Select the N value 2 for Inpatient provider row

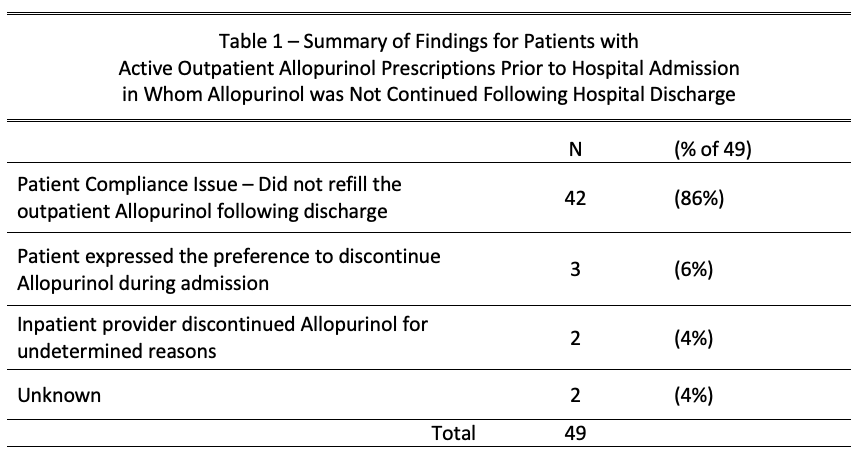pyautogui.click(x=574, y=339)
